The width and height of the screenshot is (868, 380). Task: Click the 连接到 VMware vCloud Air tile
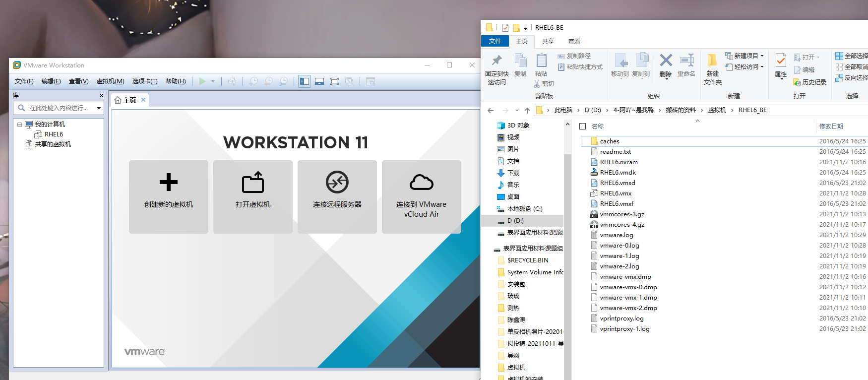(422, 197)
